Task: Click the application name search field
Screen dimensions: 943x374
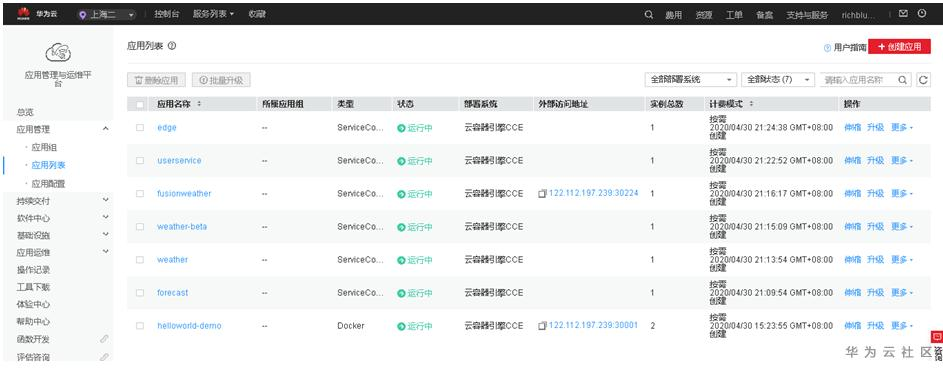Action: 859,80
